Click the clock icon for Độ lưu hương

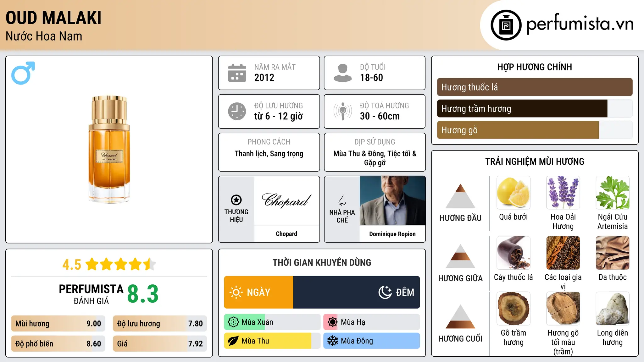237,111
